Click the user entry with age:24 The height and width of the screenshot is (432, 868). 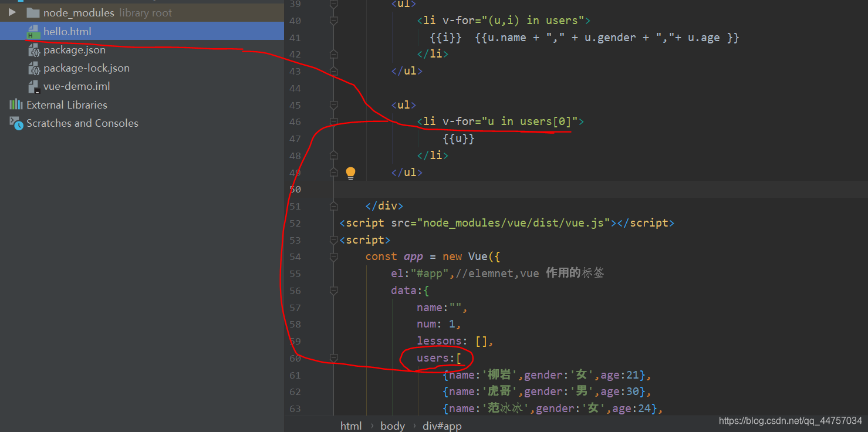coord(550,408)
